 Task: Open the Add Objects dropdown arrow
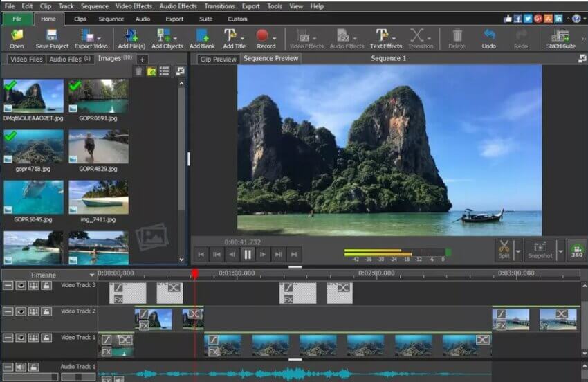coord(175,38)
